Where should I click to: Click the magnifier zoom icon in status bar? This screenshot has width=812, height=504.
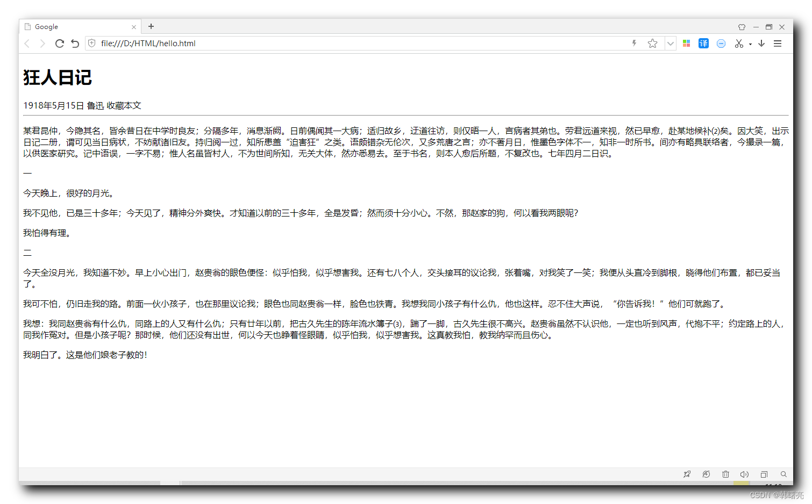tap(783, 474)
